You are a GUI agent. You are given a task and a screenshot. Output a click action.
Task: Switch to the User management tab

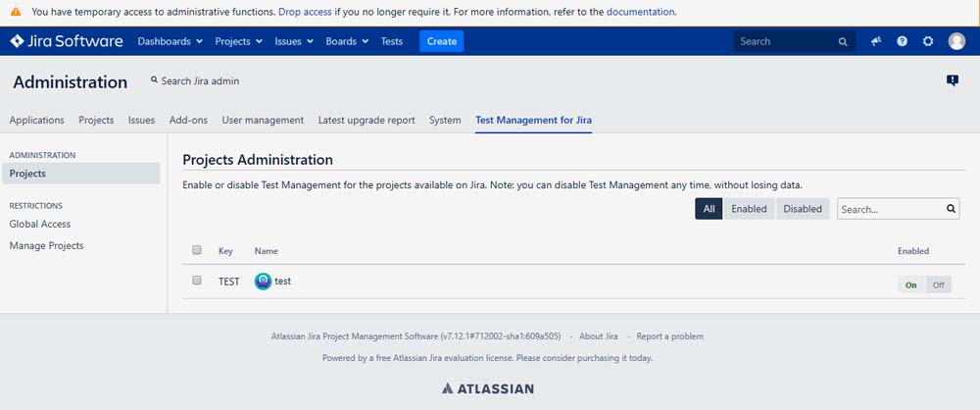[x=263, y=121]
